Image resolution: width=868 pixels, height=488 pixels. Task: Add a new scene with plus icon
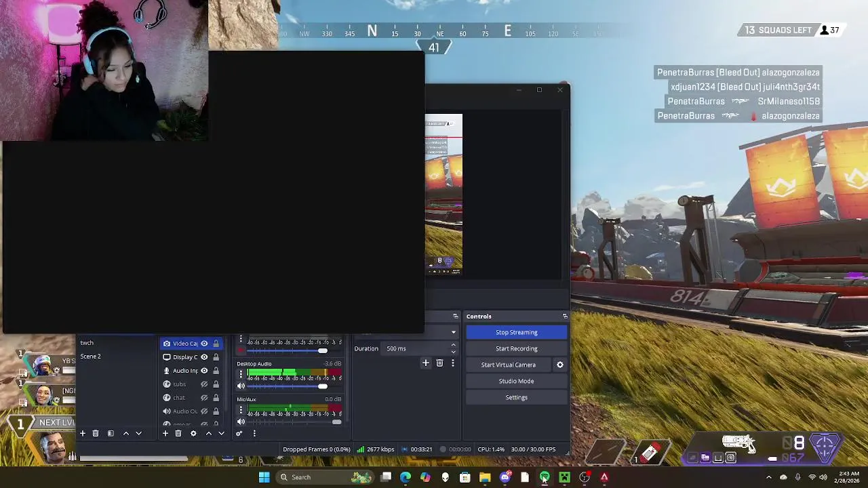[83, 433]
